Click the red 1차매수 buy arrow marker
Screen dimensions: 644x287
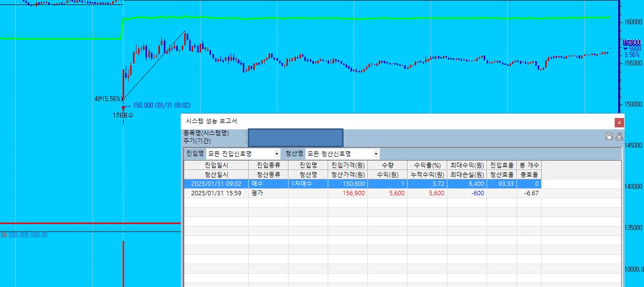tap(123, 107)
